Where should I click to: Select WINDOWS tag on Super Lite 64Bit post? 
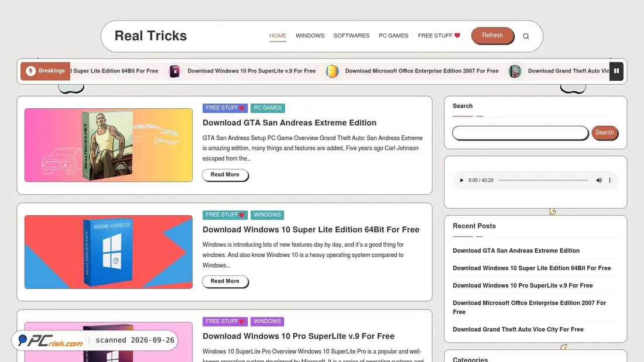267,215
